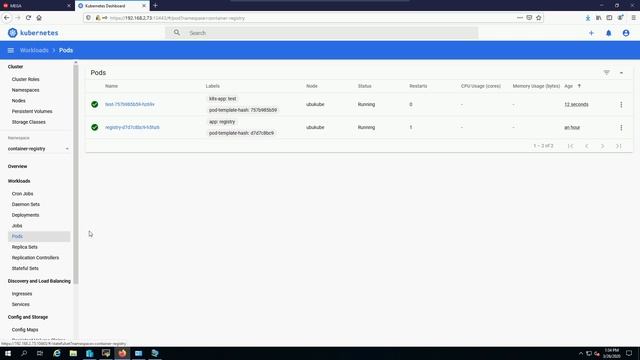Collapse the Pods card with arrow

[621, 73]
